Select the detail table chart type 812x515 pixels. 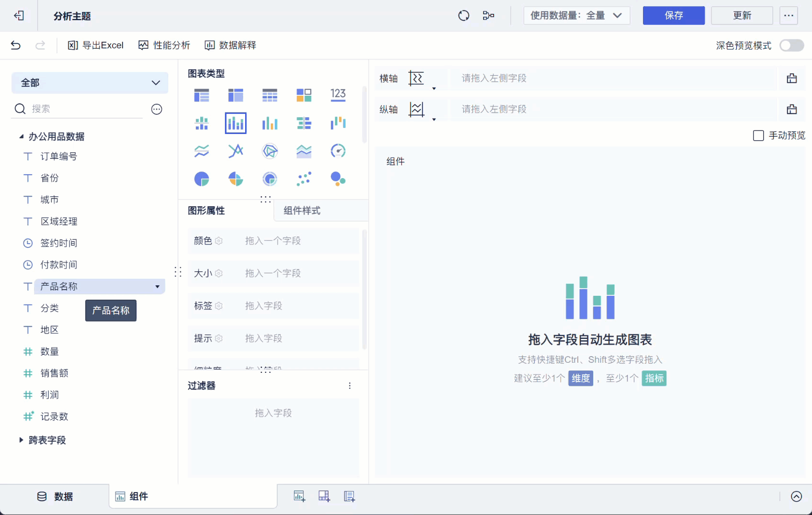pos(270,95)
